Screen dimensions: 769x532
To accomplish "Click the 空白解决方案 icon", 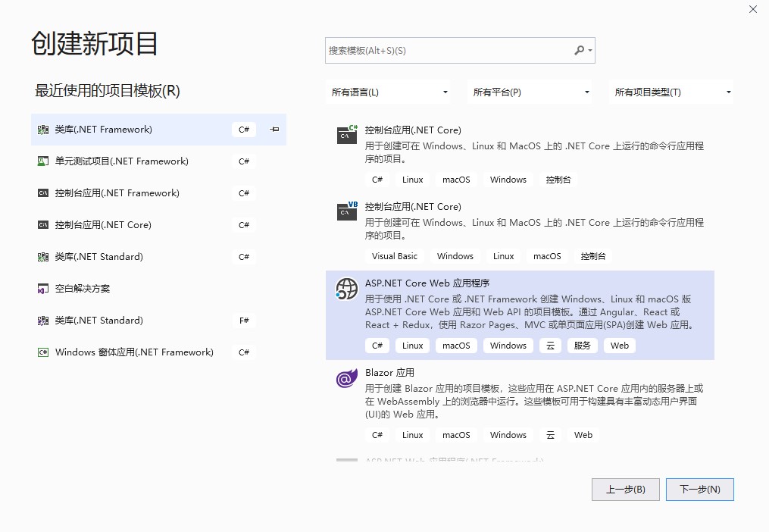I will [x=43, y=289].
